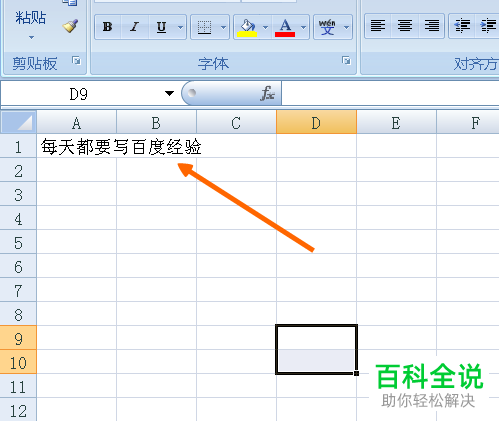
Task: Select row 12 header
Action: click(x=18, y=410)
